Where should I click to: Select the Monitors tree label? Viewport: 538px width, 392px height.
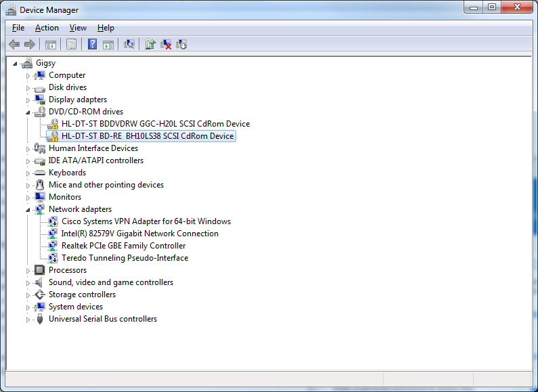pos(65,197)
